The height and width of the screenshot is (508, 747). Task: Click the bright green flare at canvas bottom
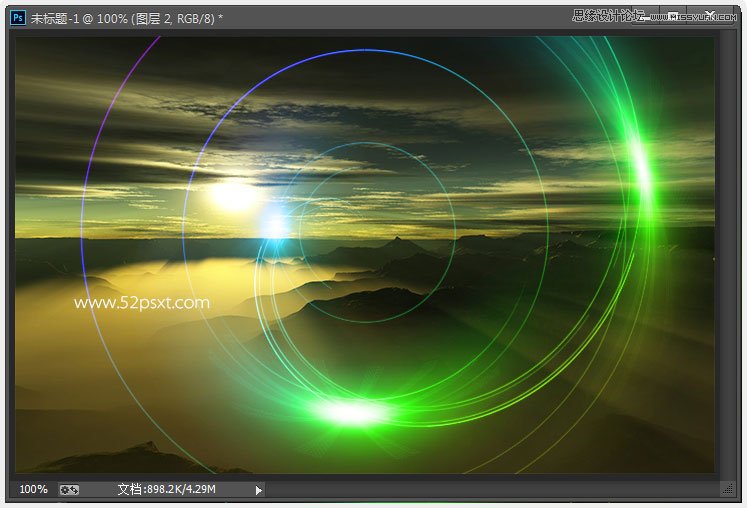point(351,411)
